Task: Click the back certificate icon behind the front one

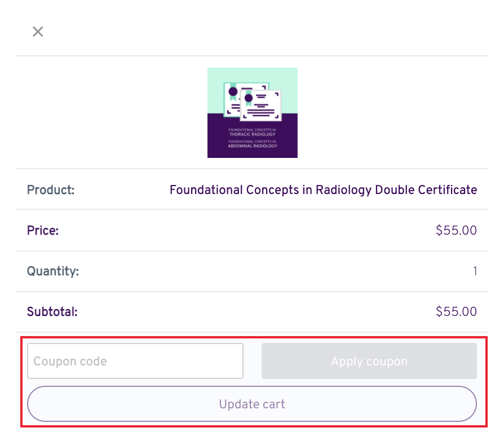Action: [232, 99]
